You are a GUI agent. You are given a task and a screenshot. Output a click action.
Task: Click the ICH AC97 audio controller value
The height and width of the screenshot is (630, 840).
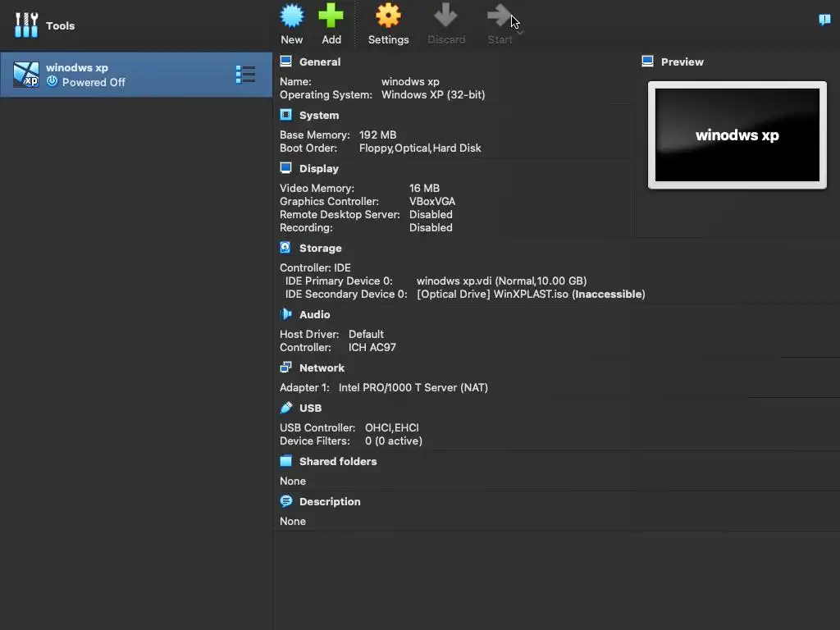click(372, 347)
